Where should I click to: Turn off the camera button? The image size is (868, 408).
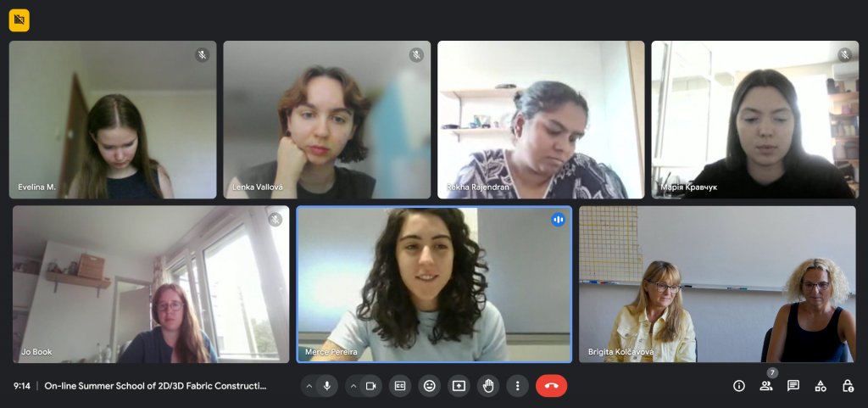tap(371, 386)
